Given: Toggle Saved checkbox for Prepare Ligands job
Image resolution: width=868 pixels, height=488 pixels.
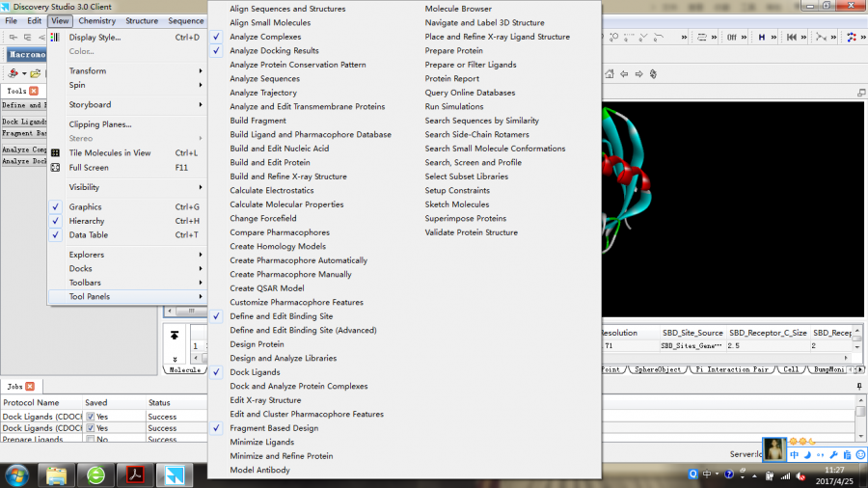Looking at the screenshot, I should pyautogui.click(x=91, y=440).
